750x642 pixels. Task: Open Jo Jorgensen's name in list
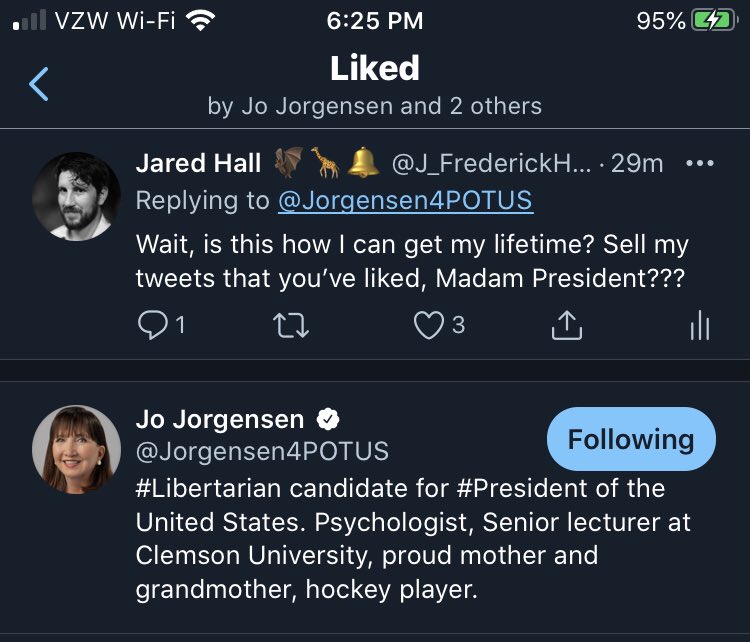(x=219, y=419)
